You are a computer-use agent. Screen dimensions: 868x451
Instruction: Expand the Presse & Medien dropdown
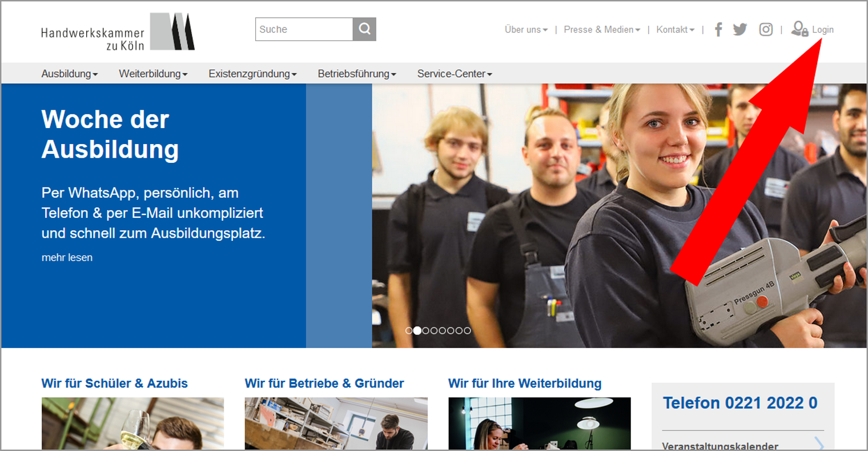602,30
